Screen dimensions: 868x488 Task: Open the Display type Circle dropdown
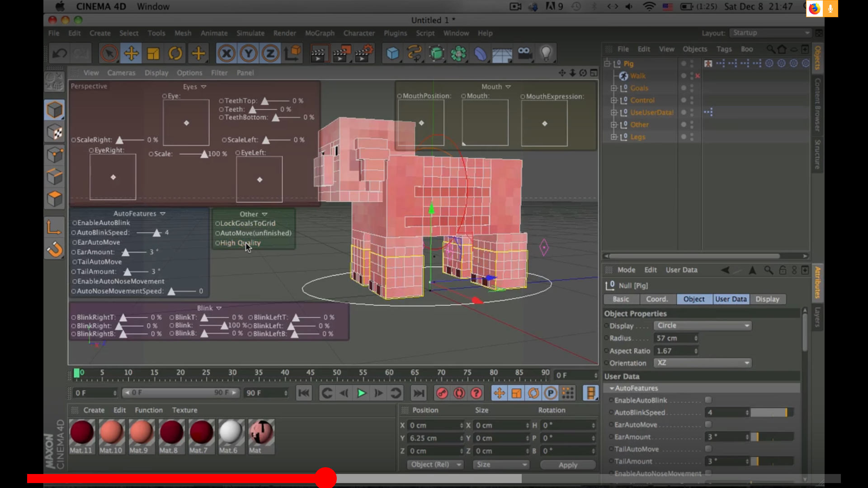[703, 325]
